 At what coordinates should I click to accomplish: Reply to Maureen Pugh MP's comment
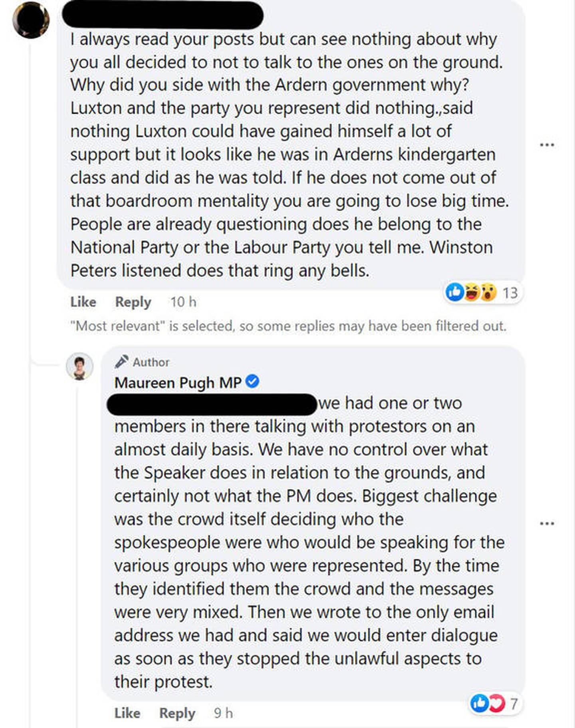[177, 713]
